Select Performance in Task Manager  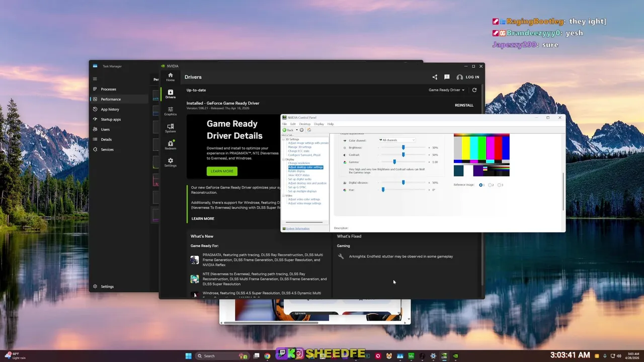click(120, 99)
